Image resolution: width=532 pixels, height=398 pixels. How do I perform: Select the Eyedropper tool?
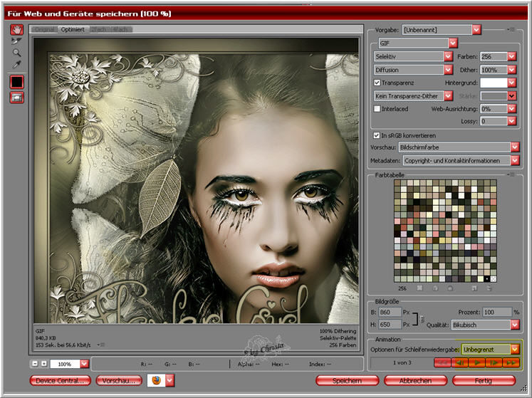pos(16,64)
